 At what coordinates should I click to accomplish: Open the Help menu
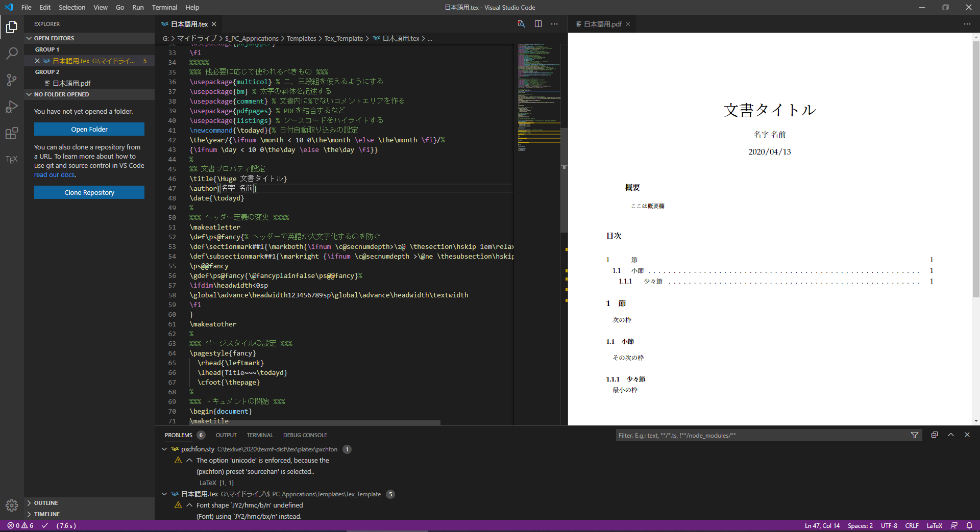point(192,7)
